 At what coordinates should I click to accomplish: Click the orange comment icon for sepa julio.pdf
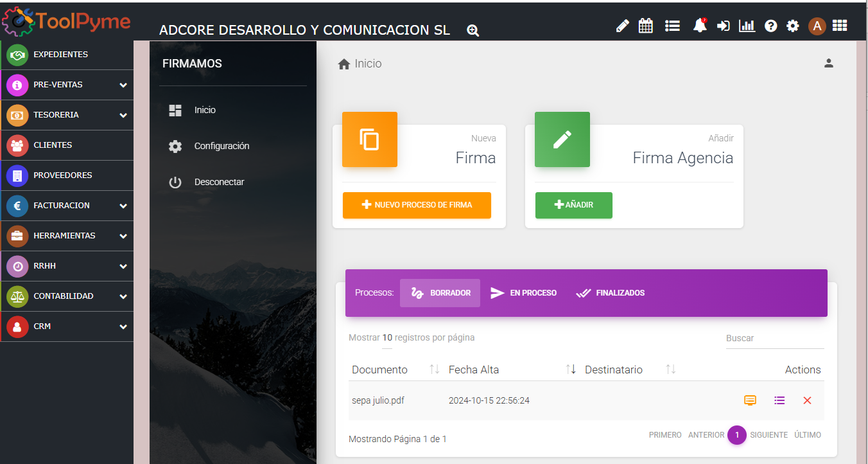750,400
